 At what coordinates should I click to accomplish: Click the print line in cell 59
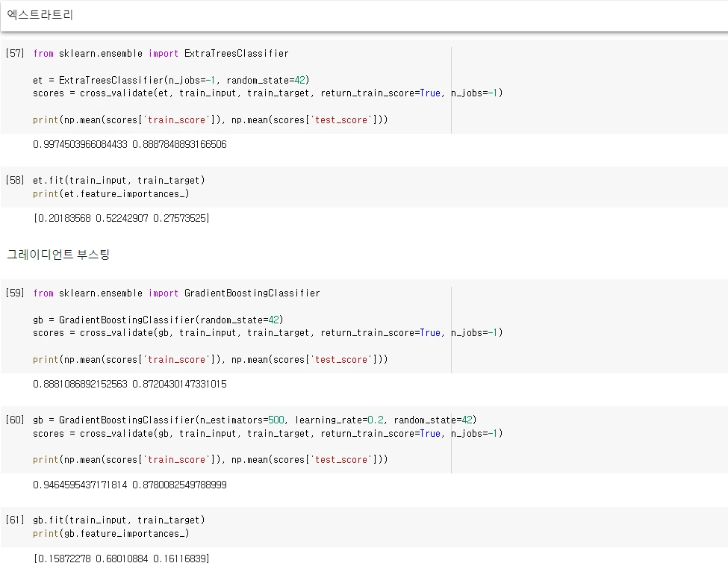211,360
